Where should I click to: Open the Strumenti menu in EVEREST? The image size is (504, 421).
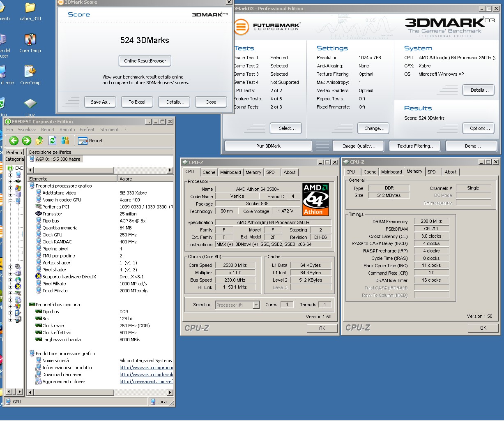tap(110, 130)
